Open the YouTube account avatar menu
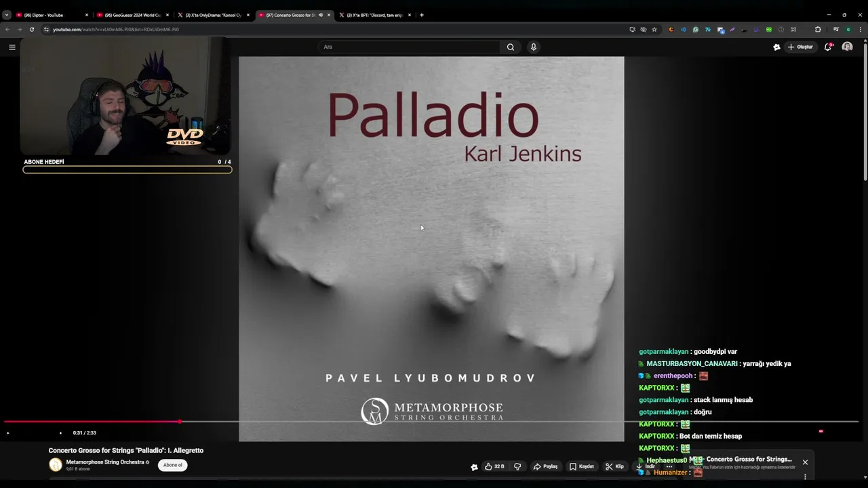 847,47
